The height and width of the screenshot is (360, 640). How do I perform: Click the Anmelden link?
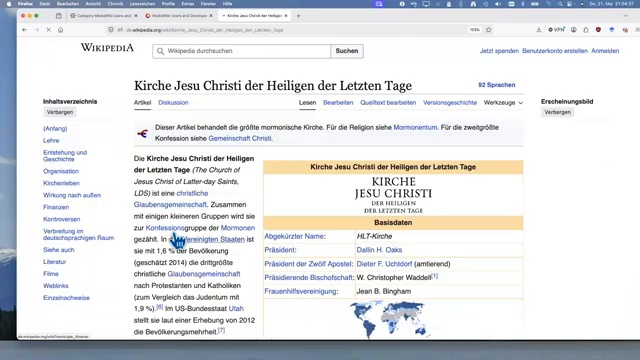tap(605, 51)
